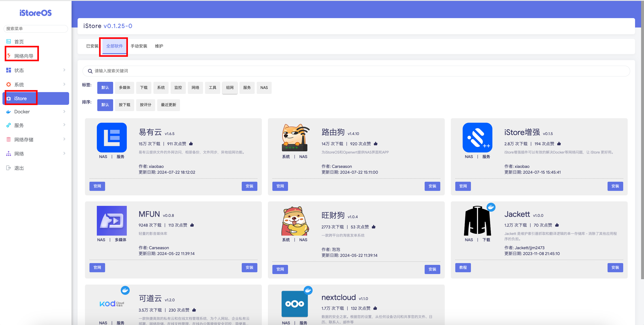Click the 网络存储 storage disk icon
Viewport: 644px width, 325px height.
[8, 139]
